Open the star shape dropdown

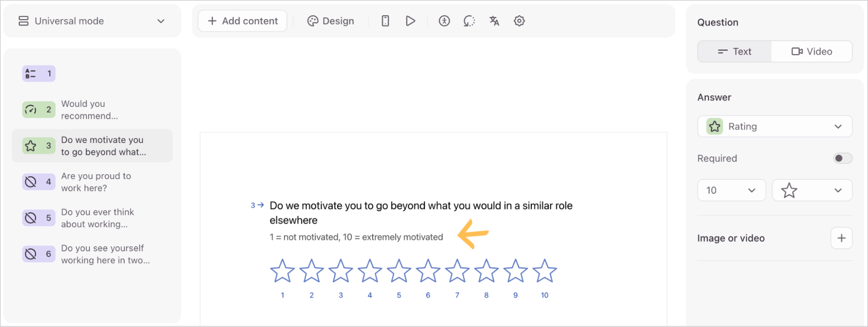click(812, 190)
